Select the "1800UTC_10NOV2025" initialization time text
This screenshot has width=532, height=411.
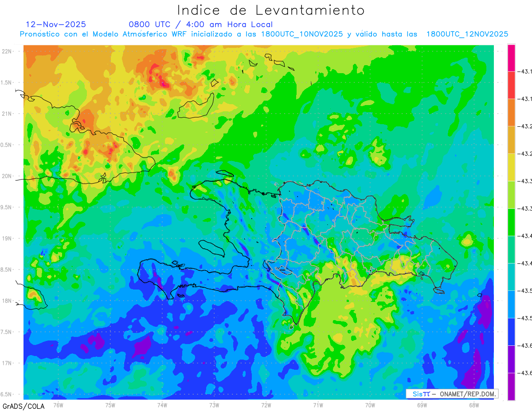(x=302, y=34)
